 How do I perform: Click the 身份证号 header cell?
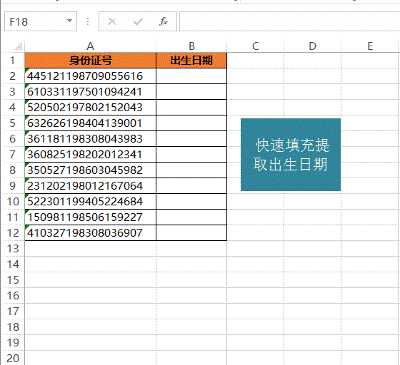[90, 60]
